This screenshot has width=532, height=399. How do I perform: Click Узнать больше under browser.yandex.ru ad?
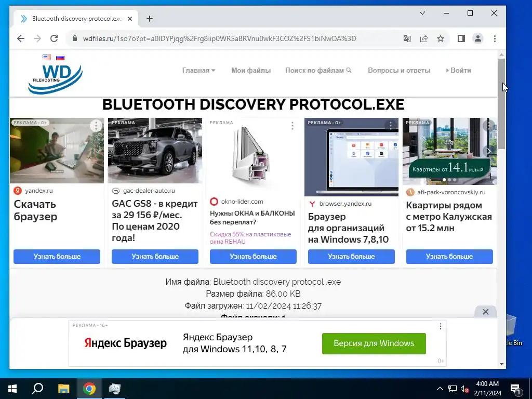pyautogui.click(x=351, y=257)
